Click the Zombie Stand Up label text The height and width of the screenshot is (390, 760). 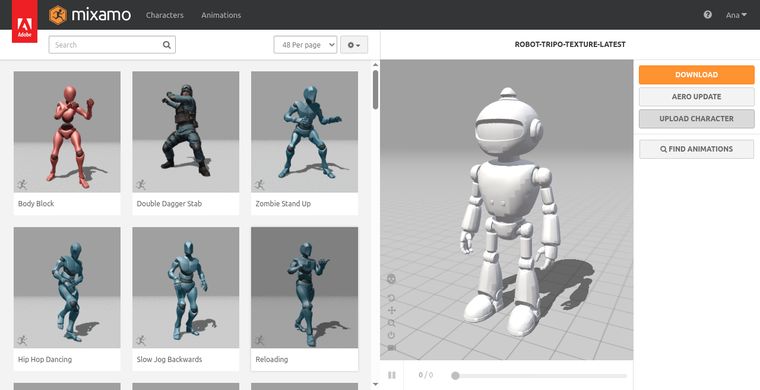[283, 203]
